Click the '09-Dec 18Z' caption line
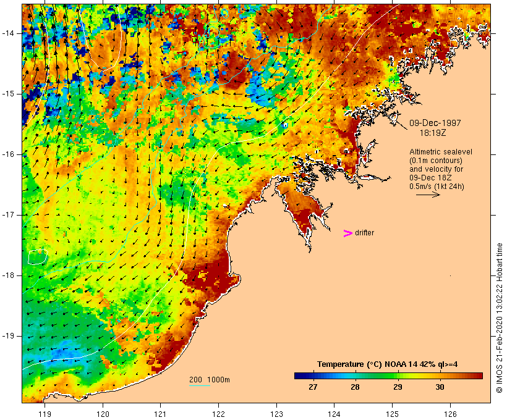507x420 pixels. pos(430,178)
